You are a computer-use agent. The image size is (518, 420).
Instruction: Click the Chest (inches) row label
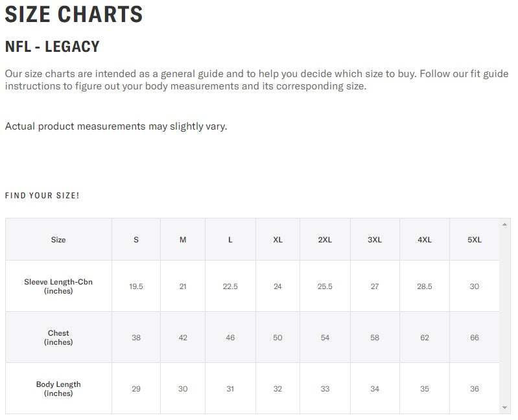click(x=58, y=338)
